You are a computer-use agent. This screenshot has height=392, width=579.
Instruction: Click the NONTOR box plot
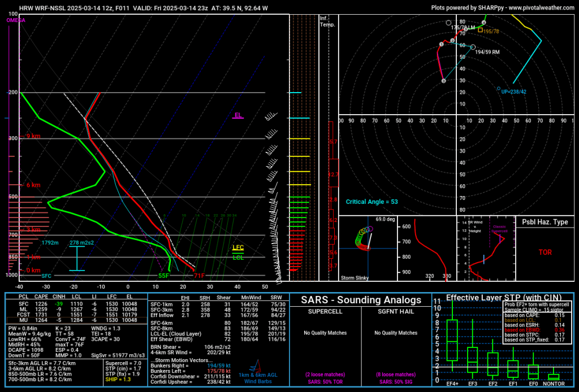554,376
